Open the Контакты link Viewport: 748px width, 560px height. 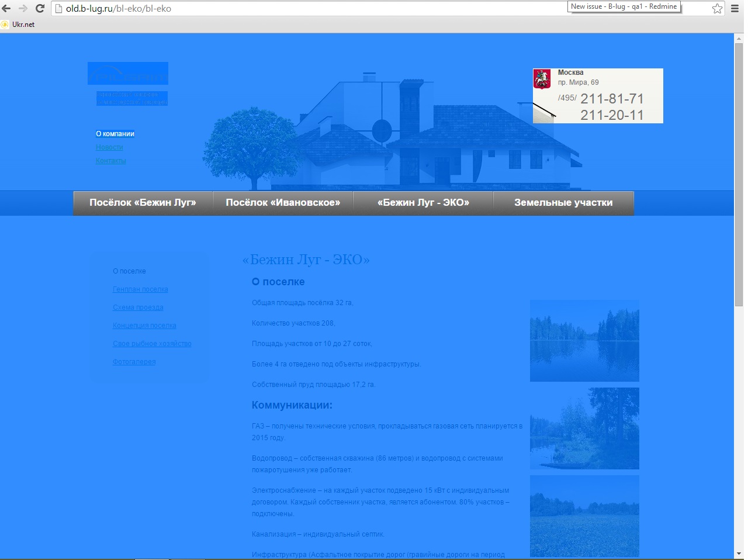(x=110, y=161)
